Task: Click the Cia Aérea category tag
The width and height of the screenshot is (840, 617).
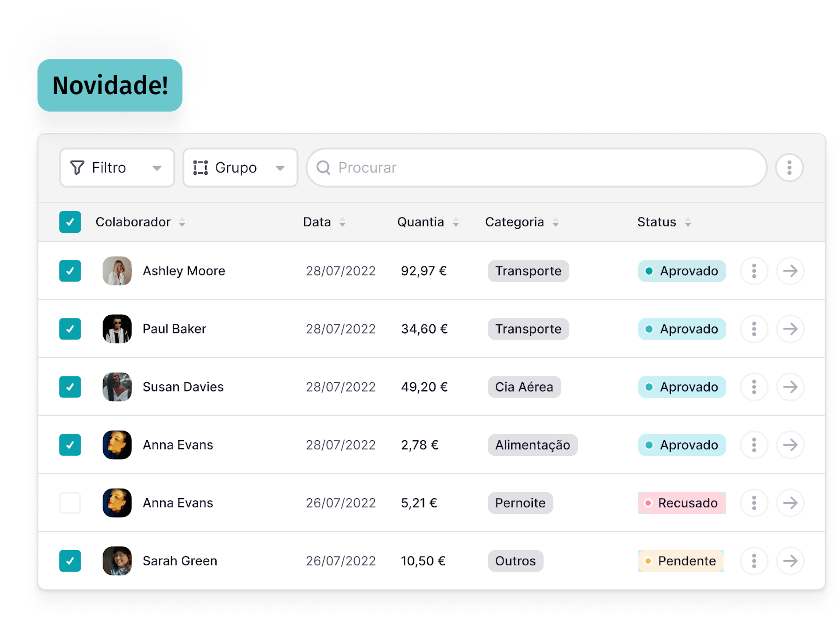Action: (x=524, y=387)
